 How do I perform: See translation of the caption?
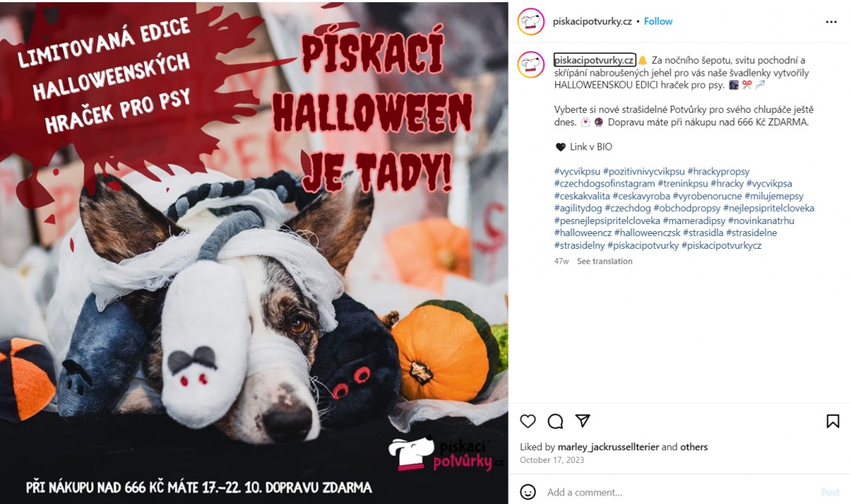tap(604, 262)
